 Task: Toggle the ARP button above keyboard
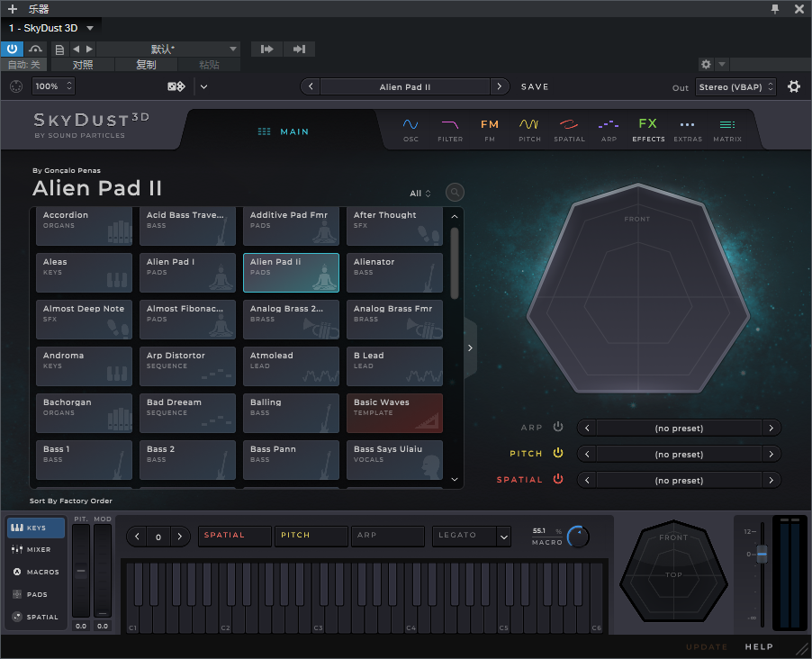click(388, 536)
